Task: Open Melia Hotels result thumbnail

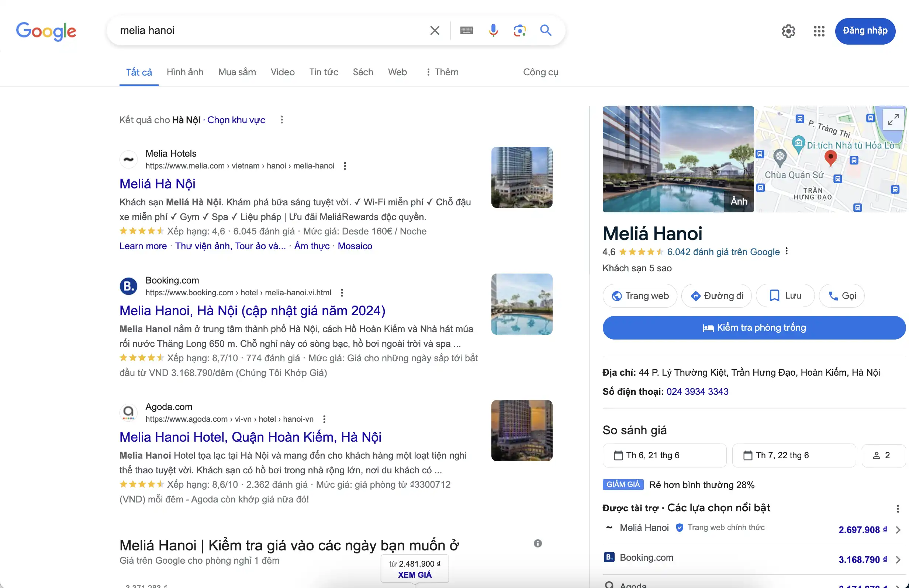Action: click(x=522, y=177)
